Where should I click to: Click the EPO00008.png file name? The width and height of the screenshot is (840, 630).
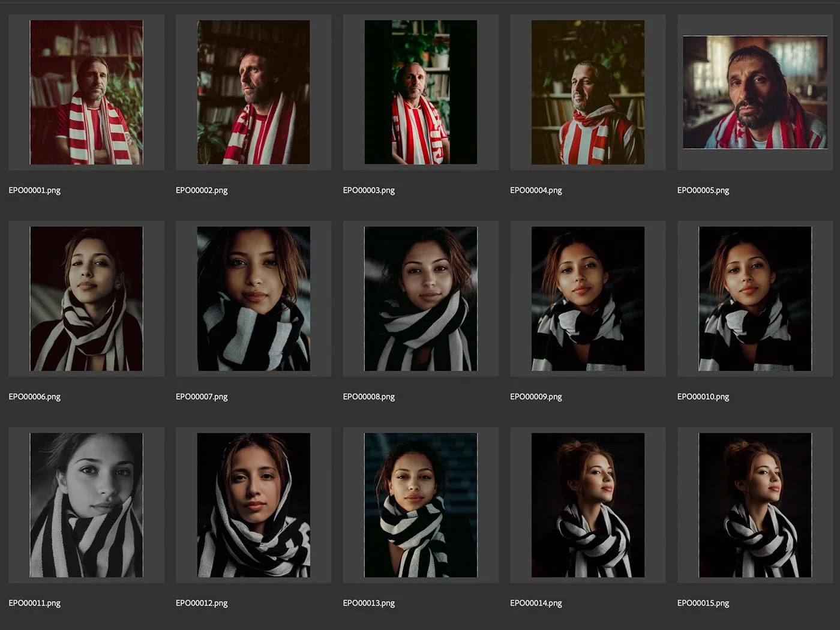[x=369, y=397]
